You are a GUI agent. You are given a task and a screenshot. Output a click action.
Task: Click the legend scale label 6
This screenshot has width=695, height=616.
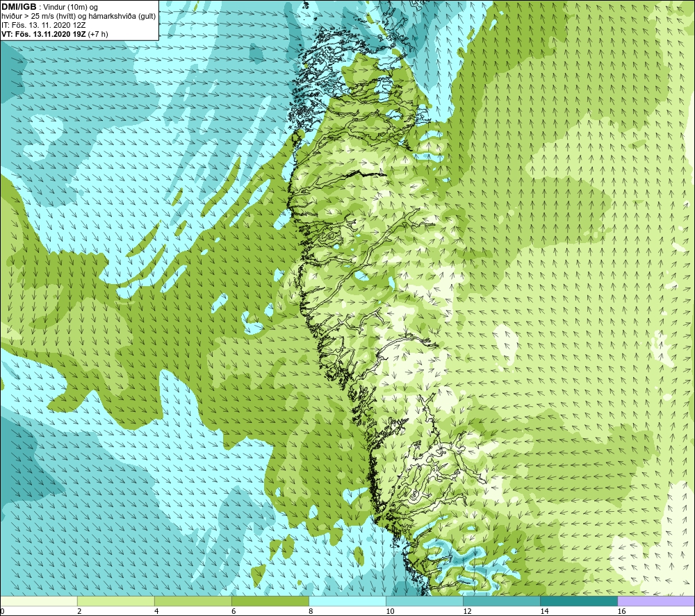pos(234,611)
